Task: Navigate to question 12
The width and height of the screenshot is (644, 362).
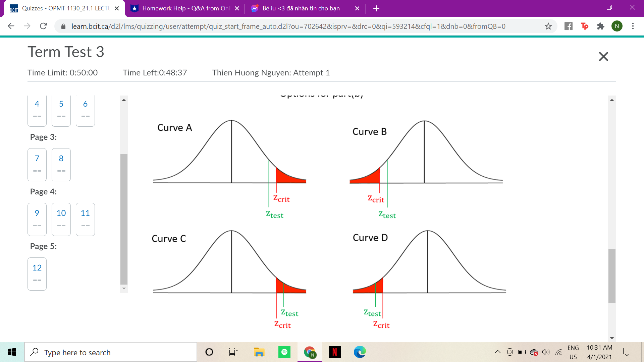Action: 37,274
